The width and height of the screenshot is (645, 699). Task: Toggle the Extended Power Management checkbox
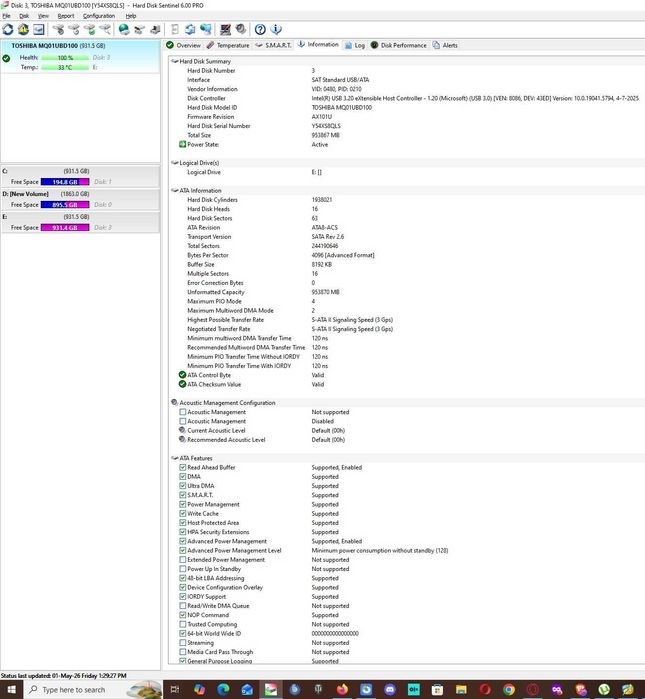point(183,559)
